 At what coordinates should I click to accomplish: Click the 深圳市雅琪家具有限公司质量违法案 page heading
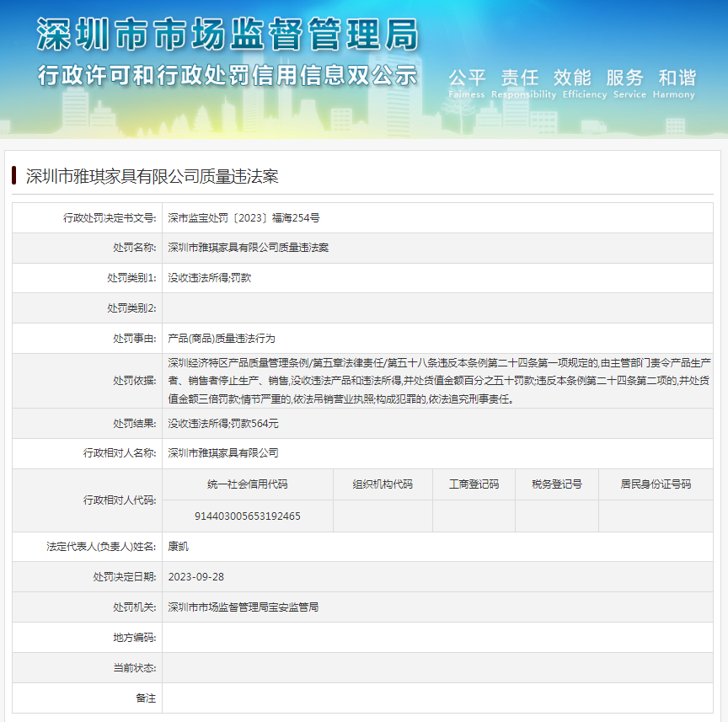[152, 176]
